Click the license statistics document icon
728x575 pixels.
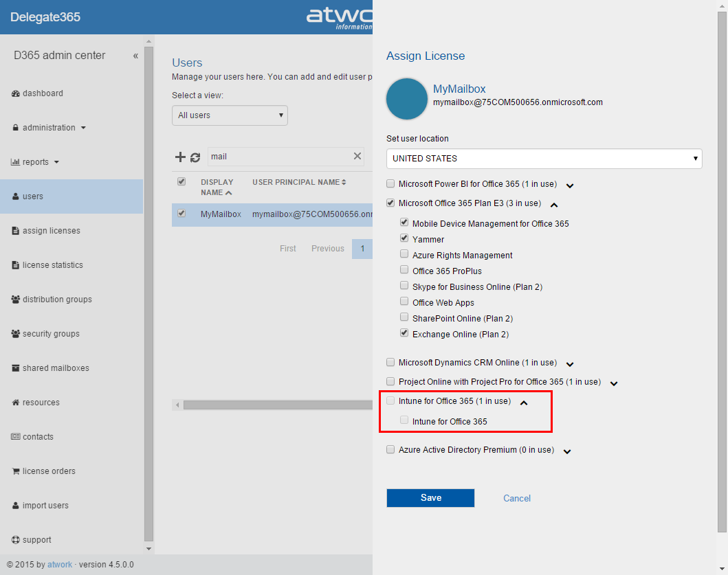point(15,265)
